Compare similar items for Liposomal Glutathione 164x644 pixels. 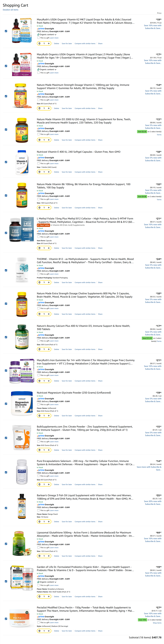[x=85, y=556]
